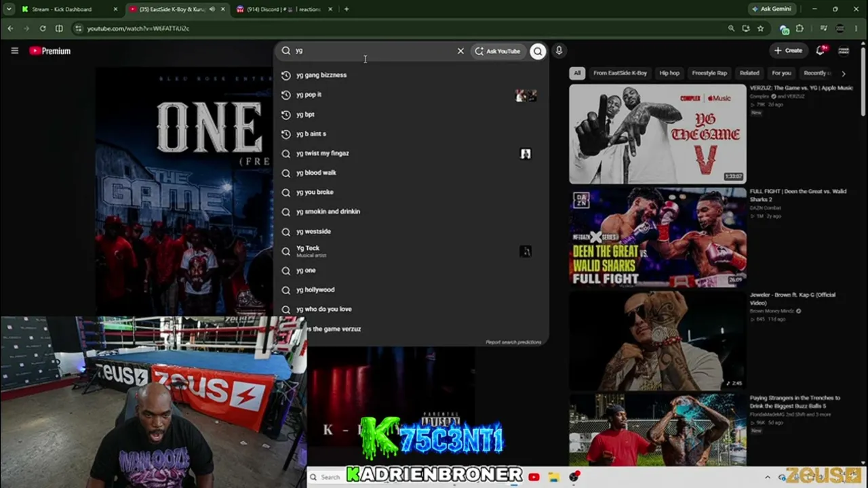Switch to the Discord browser tab

285,9
